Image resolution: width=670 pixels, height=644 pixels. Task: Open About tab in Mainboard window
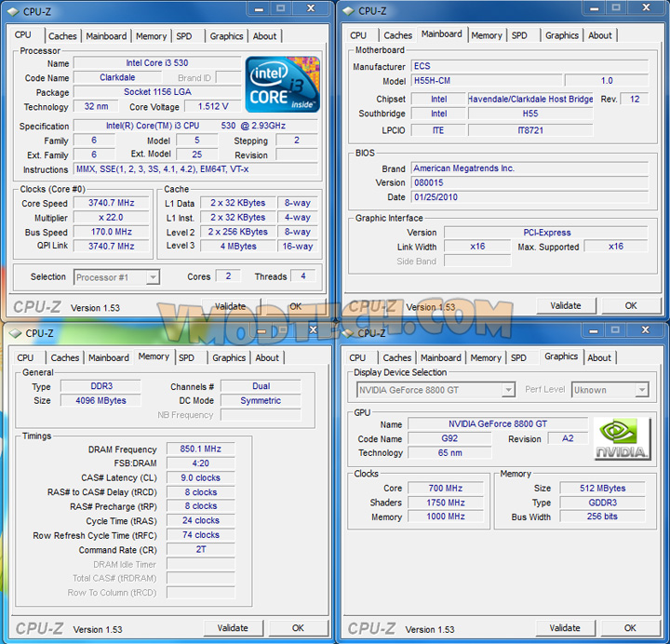[600, 35]
